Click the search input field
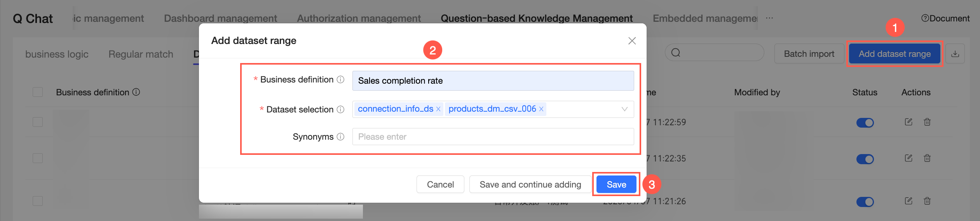This screenshot has width=980, height=221. (714, 53)
